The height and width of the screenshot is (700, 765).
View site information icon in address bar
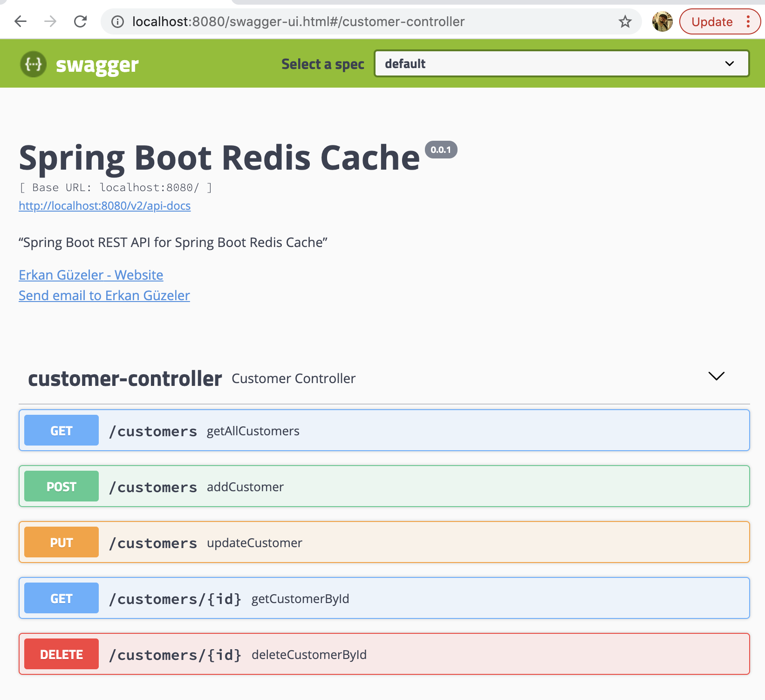(118, 22)
